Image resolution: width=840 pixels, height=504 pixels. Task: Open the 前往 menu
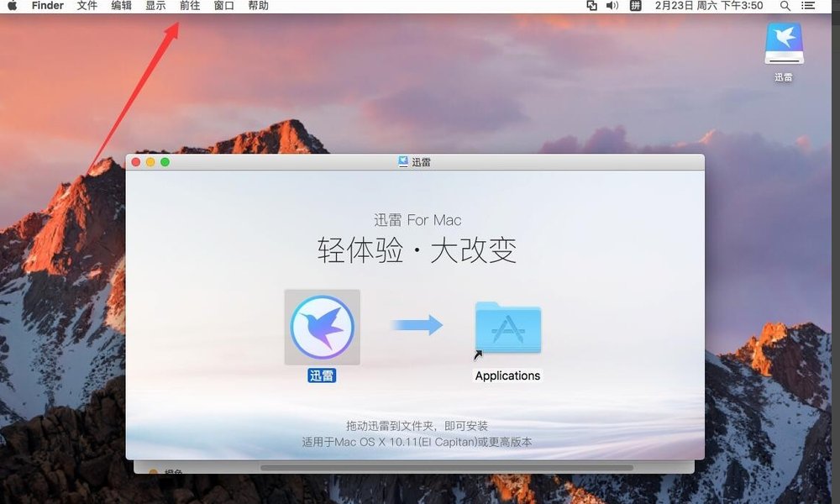click(x=188, y=6)
